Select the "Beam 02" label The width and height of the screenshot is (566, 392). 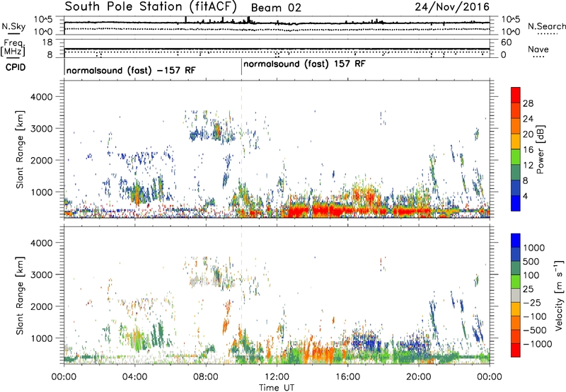tap(276, 8)
